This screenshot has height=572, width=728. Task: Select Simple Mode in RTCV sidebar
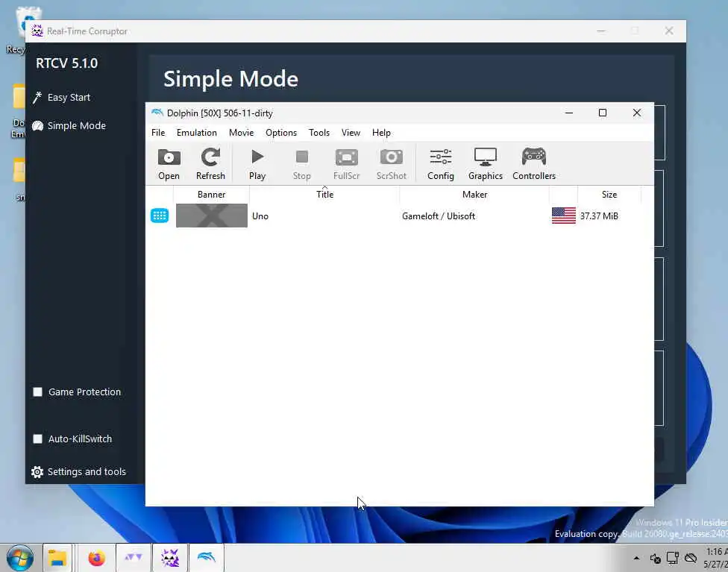[x=69, y=126]
